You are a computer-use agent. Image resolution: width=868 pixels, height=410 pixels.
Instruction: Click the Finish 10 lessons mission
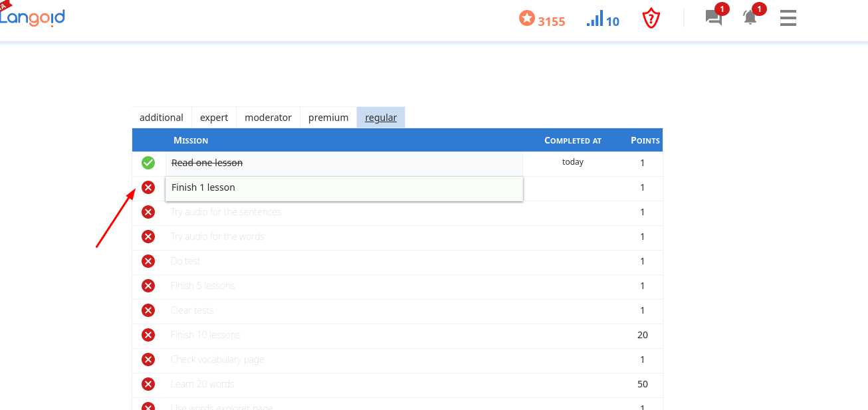[x=205, y=335]
